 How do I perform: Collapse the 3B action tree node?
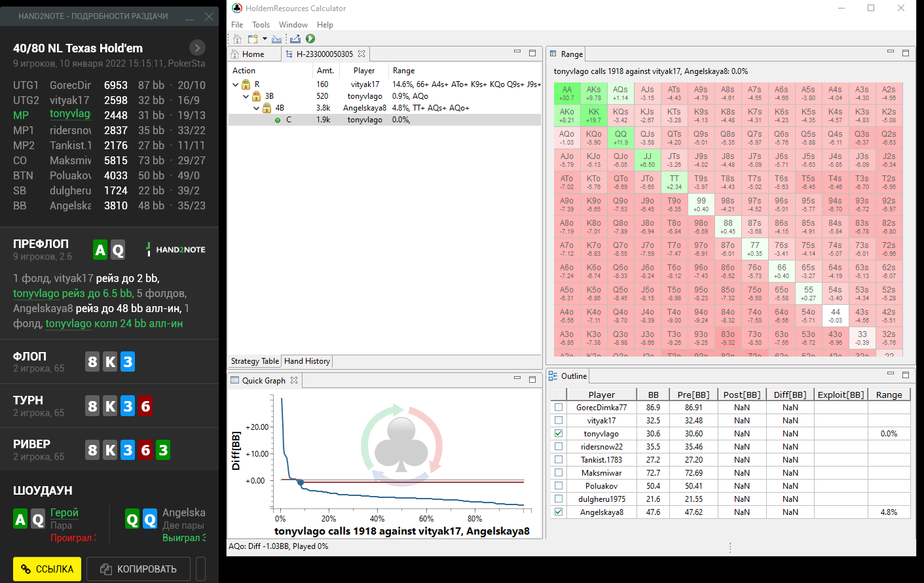(x=246, y=96)
